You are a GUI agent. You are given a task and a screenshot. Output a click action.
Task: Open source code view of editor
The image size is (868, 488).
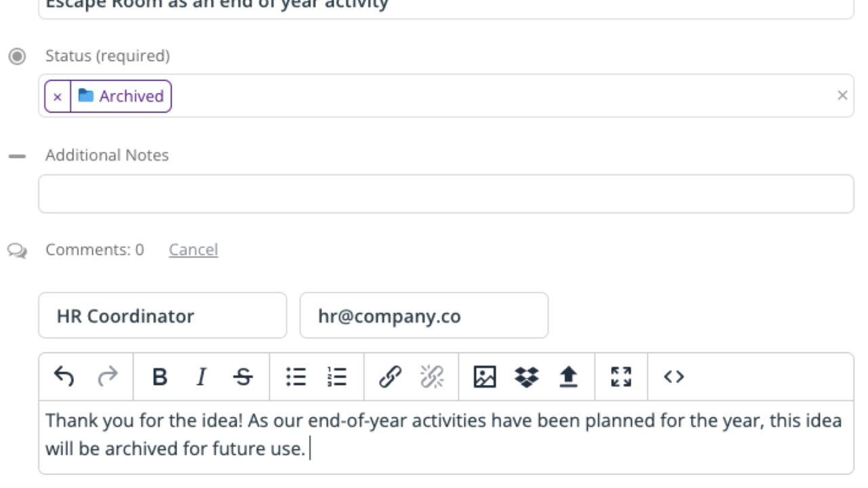(674, 376)
